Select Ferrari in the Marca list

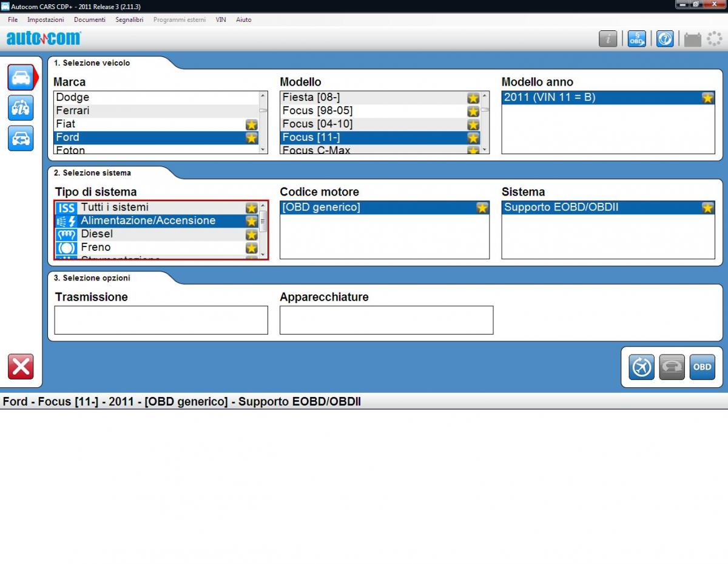(157, 110)
